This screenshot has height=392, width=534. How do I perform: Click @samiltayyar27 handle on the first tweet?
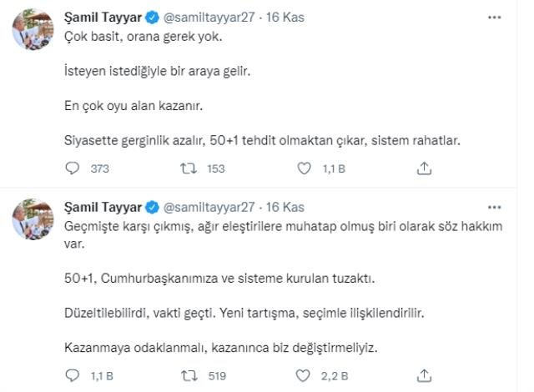[209, 18]
